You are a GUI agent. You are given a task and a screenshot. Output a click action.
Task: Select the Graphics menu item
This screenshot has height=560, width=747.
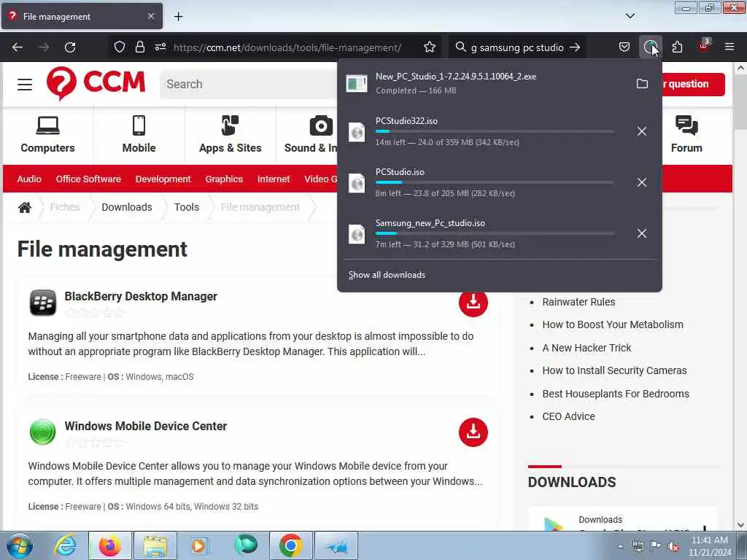[224, 179]
